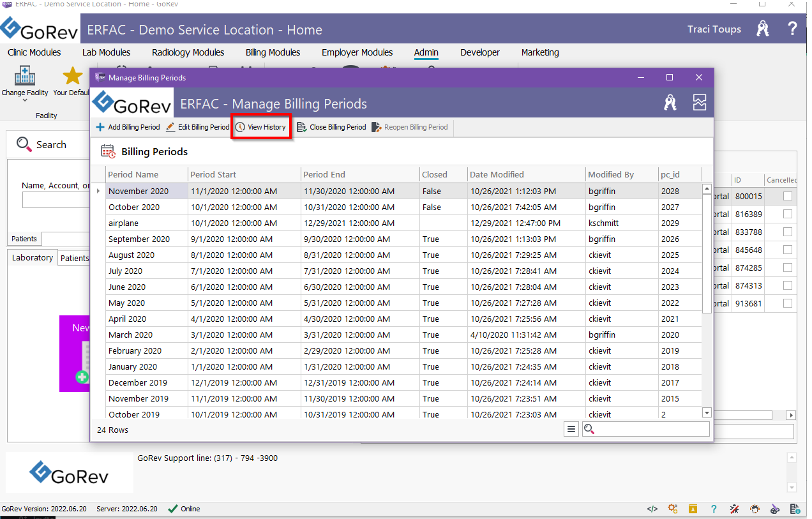812x519 pixels.
Task: Sort by Period Start column header
Action: 244,174
